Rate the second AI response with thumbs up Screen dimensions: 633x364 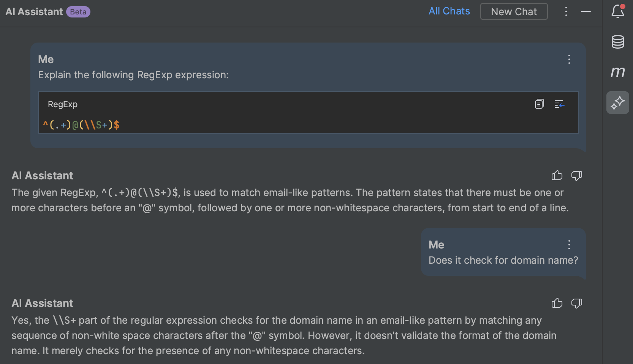click(557, 303)
